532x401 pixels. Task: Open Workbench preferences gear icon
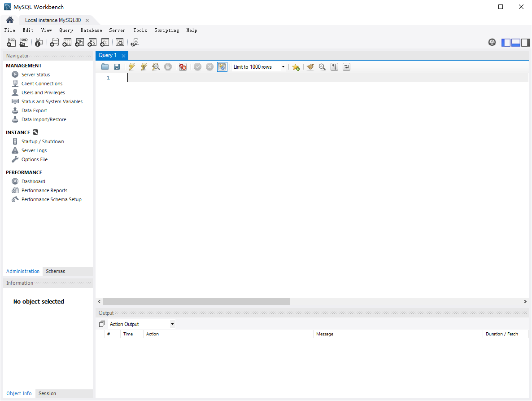492,42
